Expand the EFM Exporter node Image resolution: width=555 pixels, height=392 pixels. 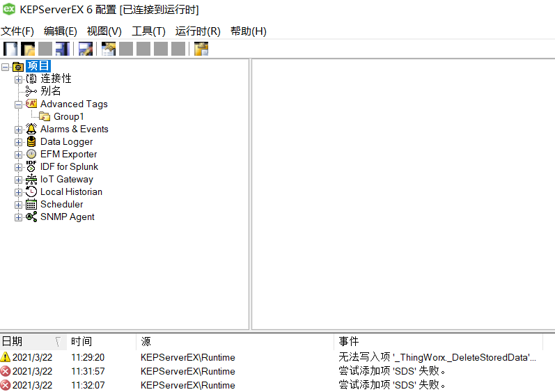click(x=18, y=155)
